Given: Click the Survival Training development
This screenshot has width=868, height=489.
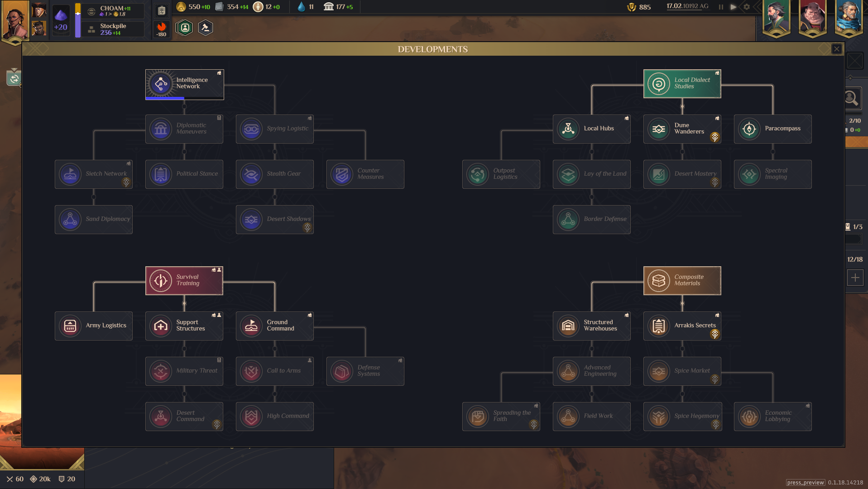Looking at the screenshot, I should point(184,281).
